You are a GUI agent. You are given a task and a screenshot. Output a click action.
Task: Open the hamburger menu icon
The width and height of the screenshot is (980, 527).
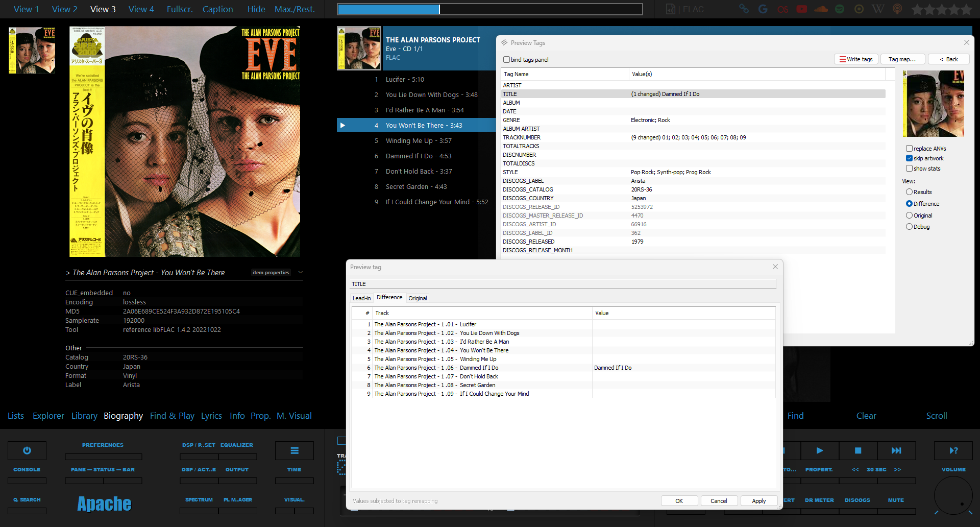tap(295, 450)
